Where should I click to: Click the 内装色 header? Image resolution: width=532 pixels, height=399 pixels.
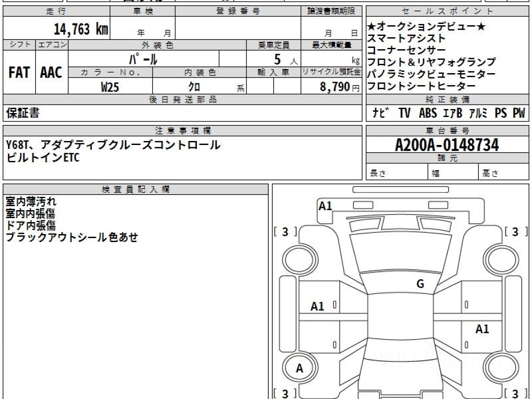click(199, 72)
